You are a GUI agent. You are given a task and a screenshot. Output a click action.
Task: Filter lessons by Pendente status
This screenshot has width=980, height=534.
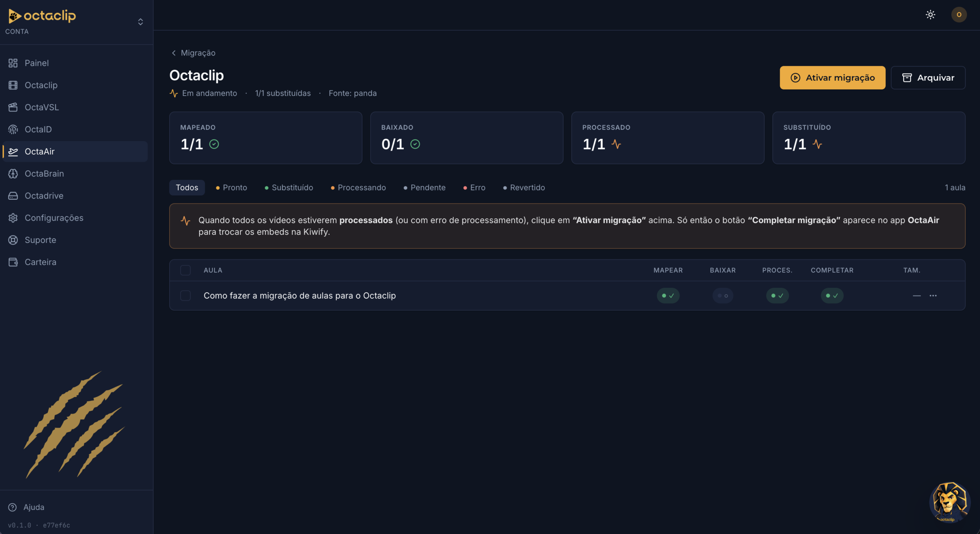point(425,188)
